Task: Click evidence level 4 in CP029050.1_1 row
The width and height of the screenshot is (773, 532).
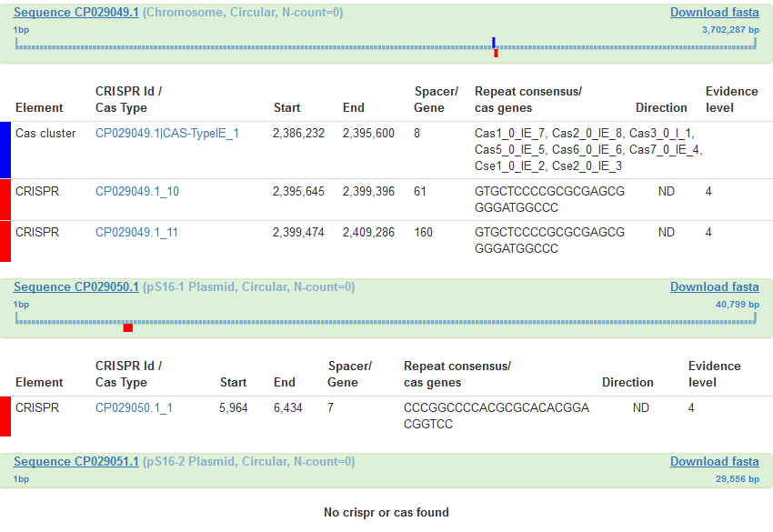Action: [x=691, y=407]
